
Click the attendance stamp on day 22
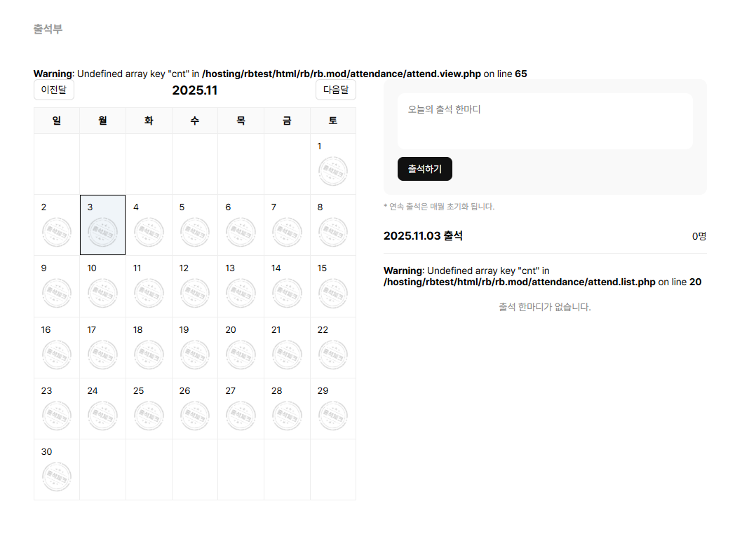[332, 355]
